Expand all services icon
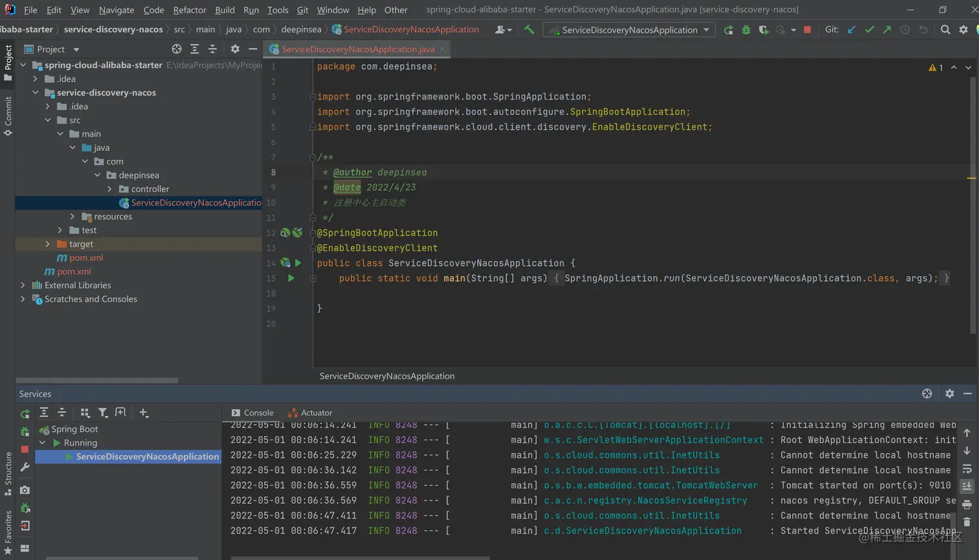This screenshot has height=560, width=979. pos(44,412)
